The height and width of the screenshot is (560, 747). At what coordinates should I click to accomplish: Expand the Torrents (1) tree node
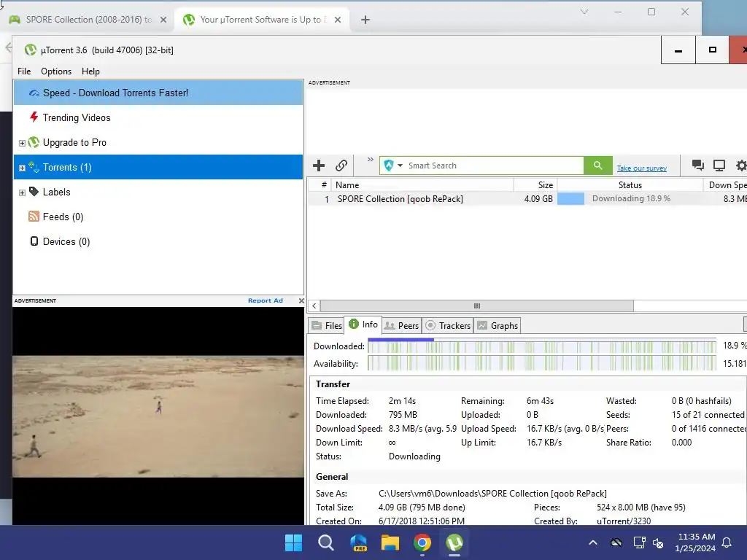22,168
